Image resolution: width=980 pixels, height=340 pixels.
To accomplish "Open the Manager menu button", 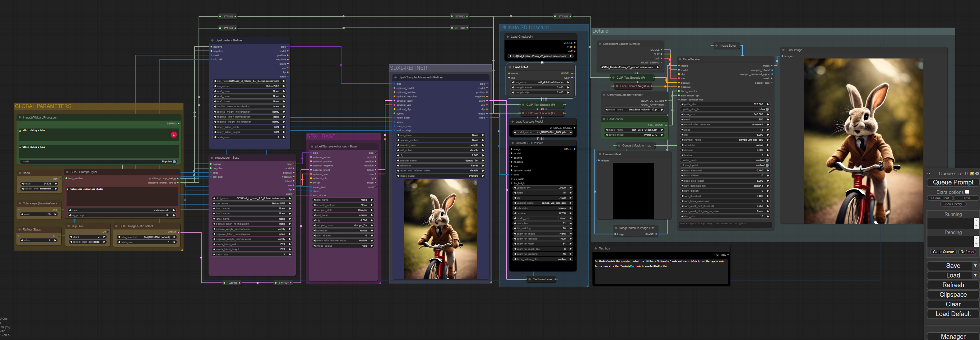I will (x=953, y=337).
